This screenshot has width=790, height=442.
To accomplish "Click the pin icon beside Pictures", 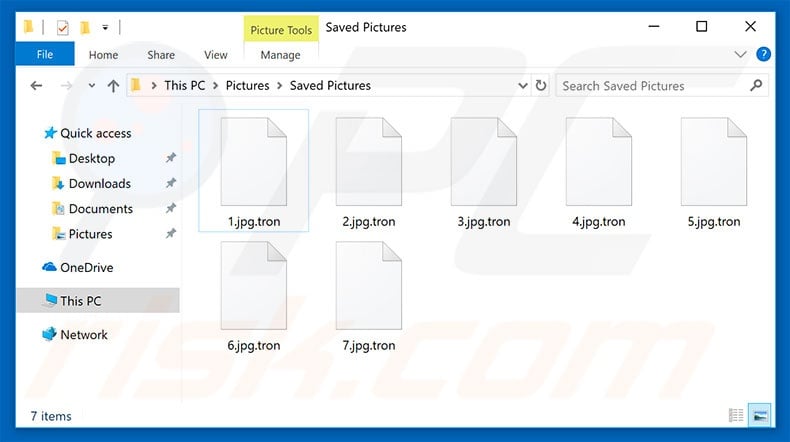I will pos(171,233).
